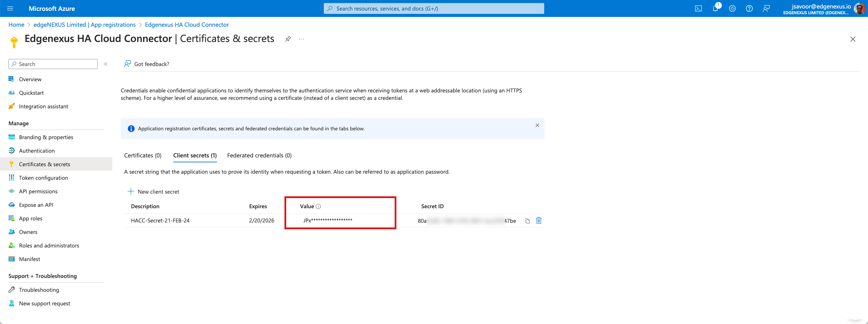
Task: Pin Certificates & secrets page
Action: coord(288,39)
